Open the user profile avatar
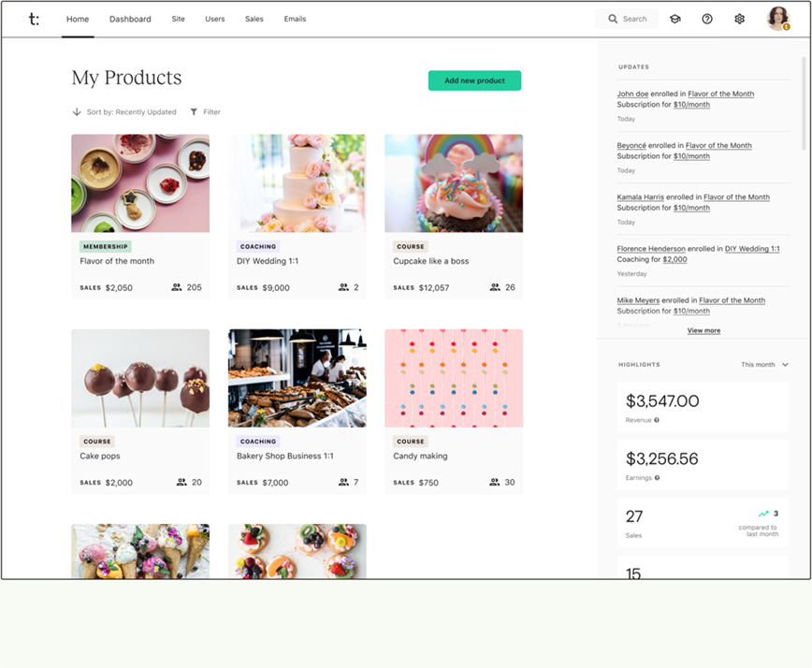The image size is (812, 668). tap(778, 19)
